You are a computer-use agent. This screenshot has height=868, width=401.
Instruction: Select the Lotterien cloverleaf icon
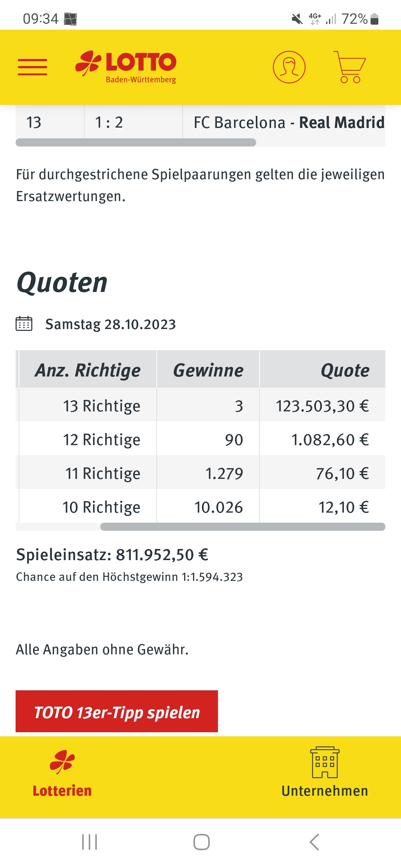(x=62, y=762)
